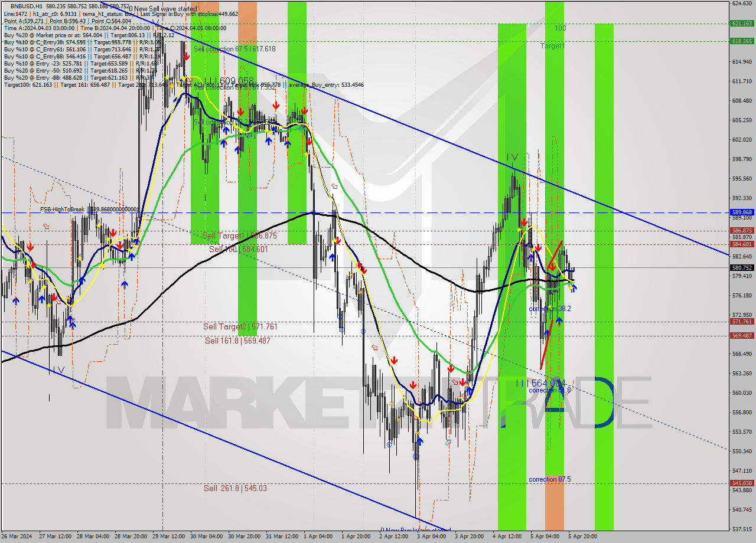This screenshot has width=756, height=543.
Task: Click the blue 589.868 price tag
Action: (742, 212)
